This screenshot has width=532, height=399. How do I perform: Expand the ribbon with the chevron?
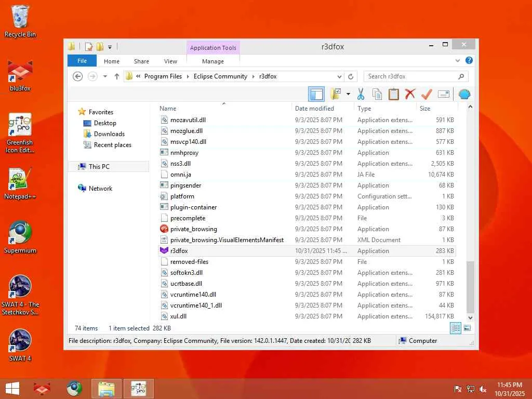click(x=457, y=61)
